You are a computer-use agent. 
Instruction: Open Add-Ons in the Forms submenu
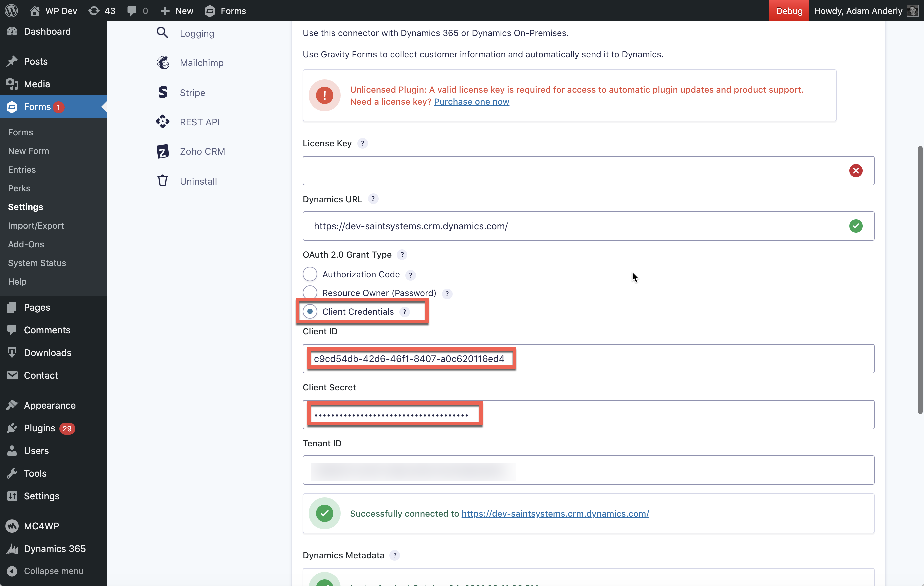tap(26, 244)
